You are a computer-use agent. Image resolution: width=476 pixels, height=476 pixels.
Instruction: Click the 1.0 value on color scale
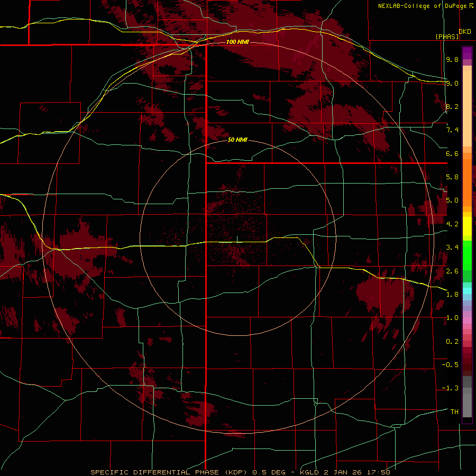tap(452, 318)
